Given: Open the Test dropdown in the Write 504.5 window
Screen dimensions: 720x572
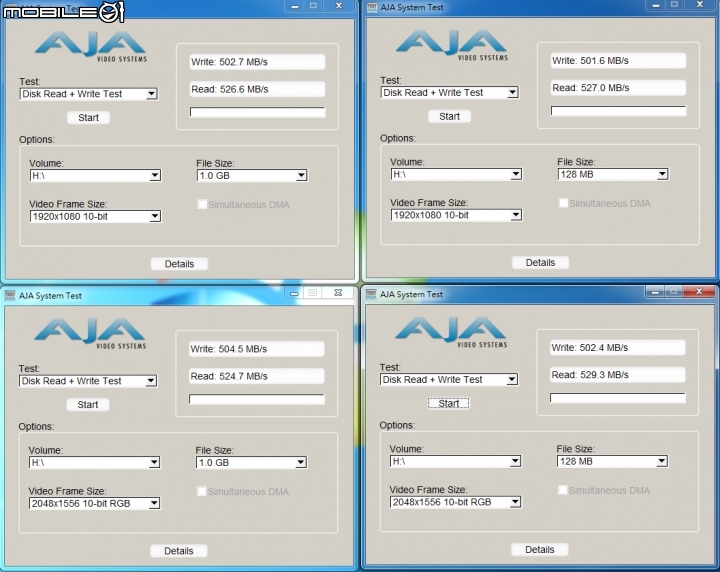Looking at the screenshot, I should click(88, 381).
